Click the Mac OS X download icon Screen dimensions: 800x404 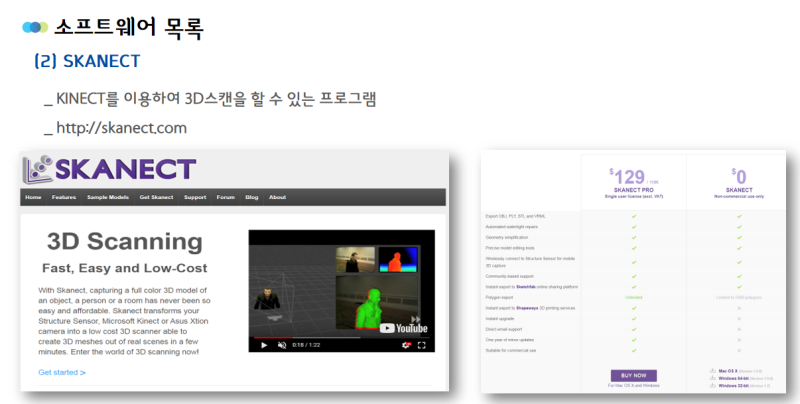click(713, 371)
